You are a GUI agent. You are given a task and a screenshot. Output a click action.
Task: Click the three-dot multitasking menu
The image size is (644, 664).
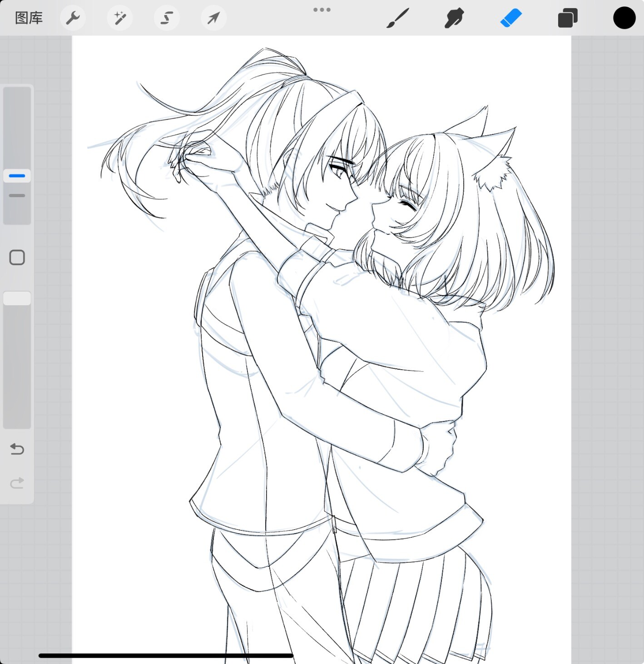tap(322, 10)
